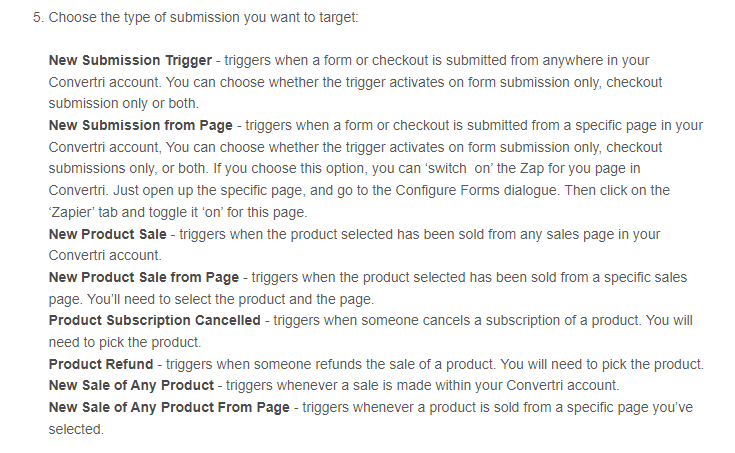Image resolution: width=735 pixels, height=453 pixels.
Task: Click 'Product Subscription Cancelled' bold heading
Action: point(155,320)
